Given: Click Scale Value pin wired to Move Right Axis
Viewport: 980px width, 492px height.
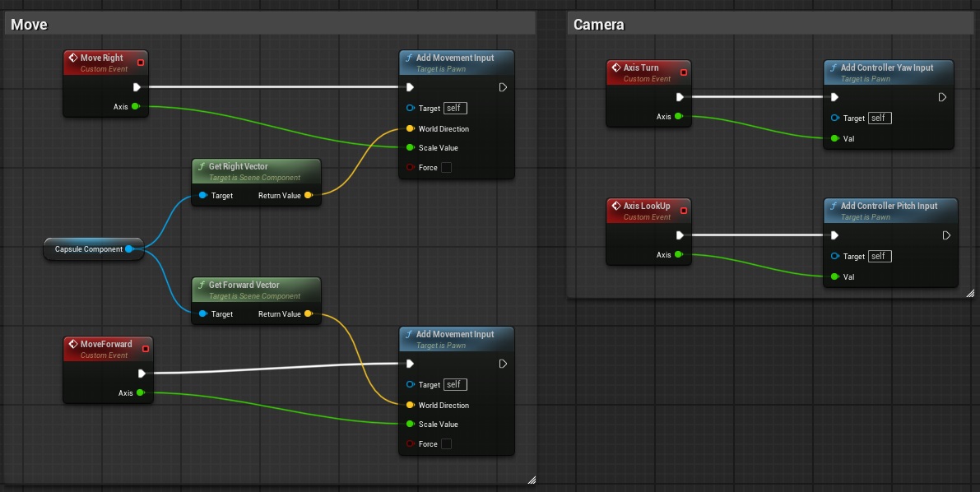Looking at the screenshot, I should pyautogui.click(x=410, y=147).
